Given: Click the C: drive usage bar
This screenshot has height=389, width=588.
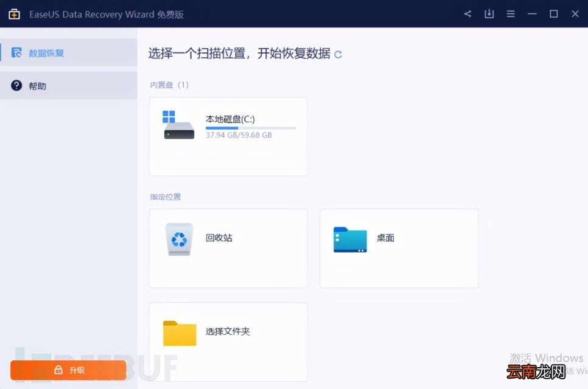Looking at the screenshot, I should (251, 128).
